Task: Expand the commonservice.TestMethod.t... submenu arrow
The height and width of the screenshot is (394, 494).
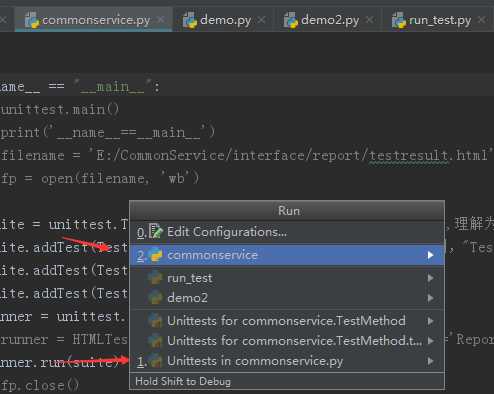Action: 431,341
